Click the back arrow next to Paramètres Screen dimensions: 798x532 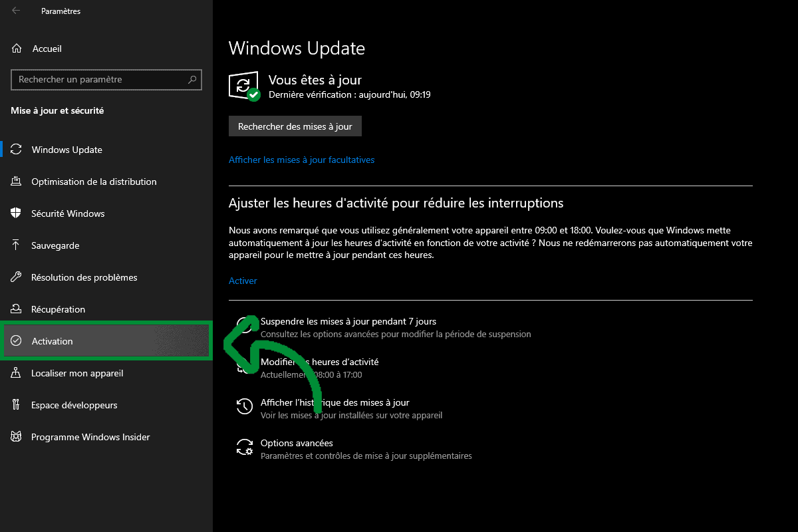point(16,11)
